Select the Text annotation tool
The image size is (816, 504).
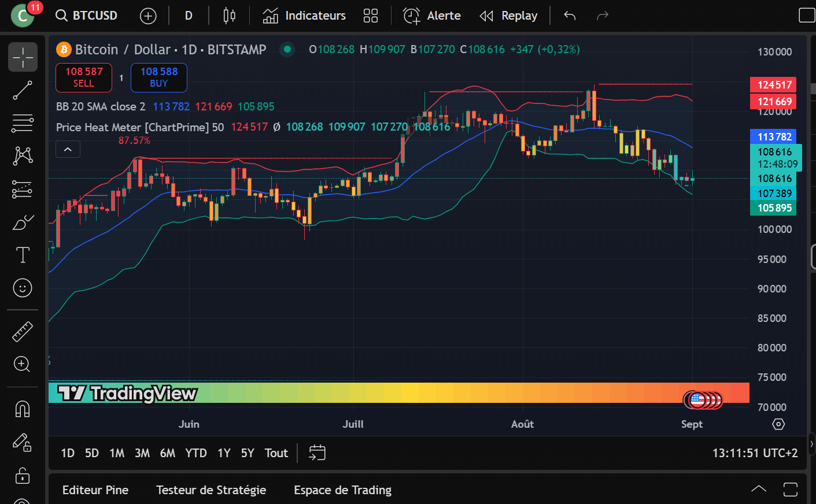click(x=23, y=255)
